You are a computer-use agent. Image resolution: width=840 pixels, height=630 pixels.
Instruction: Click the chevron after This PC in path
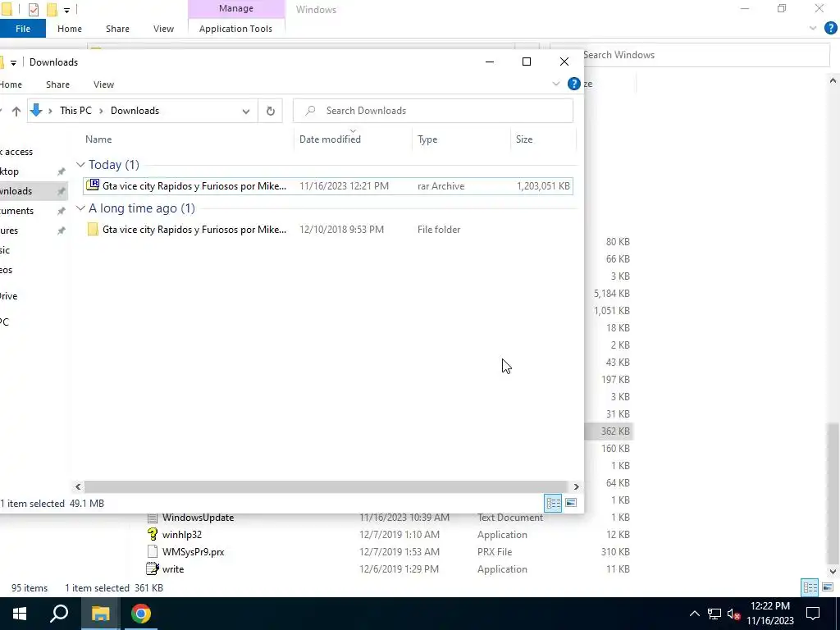click(101, 111)
